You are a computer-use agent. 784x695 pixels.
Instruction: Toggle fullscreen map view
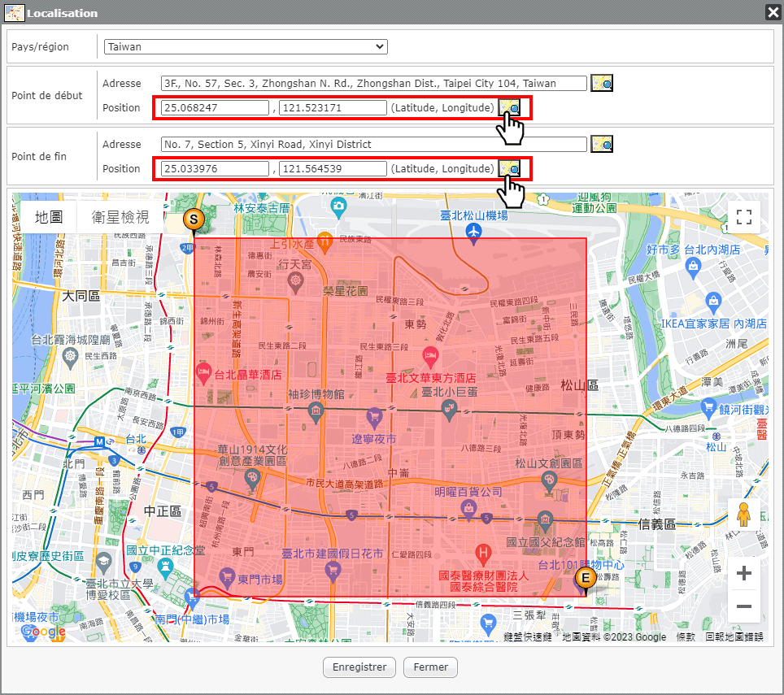(743, 216)
